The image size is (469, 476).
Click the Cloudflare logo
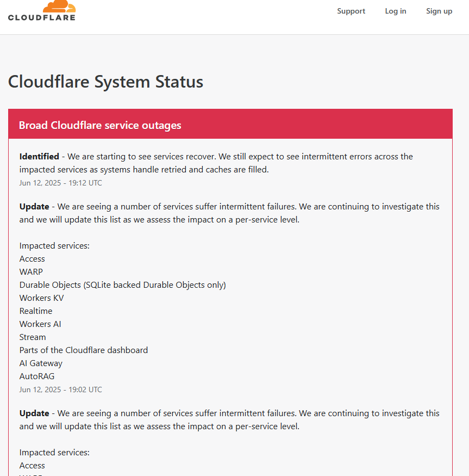[x=42, y=11]
